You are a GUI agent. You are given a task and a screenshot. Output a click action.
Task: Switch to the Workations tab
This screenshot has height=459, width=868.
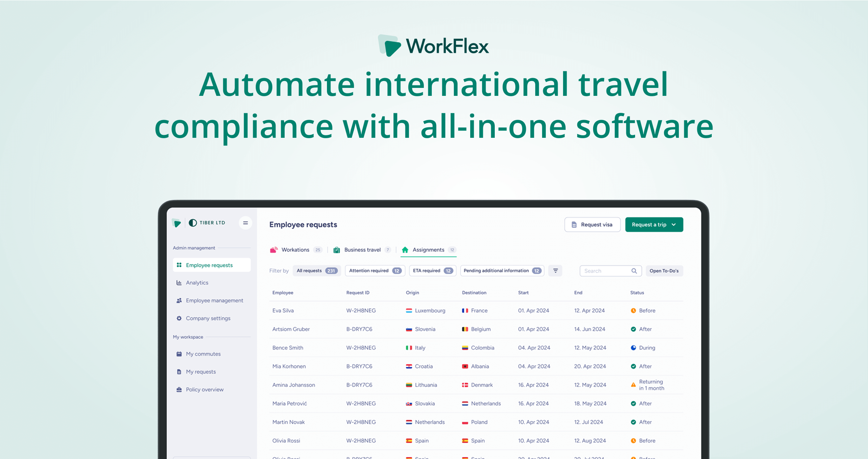(x=295, y=250)
